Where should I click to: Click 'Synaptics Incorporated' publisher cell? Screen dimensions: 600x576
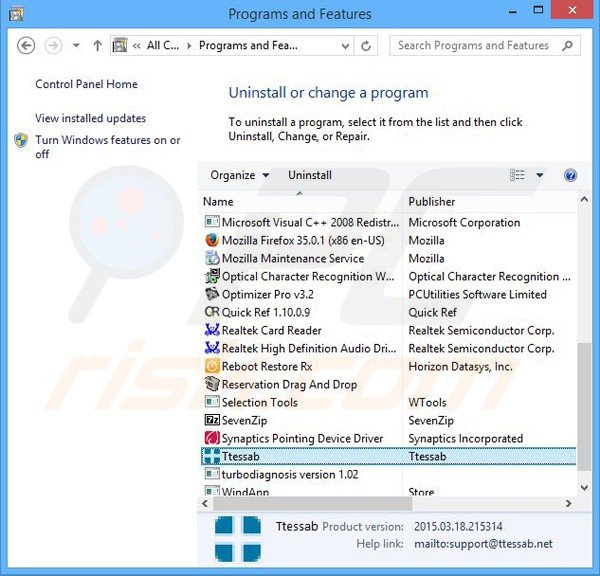point(465,438)
